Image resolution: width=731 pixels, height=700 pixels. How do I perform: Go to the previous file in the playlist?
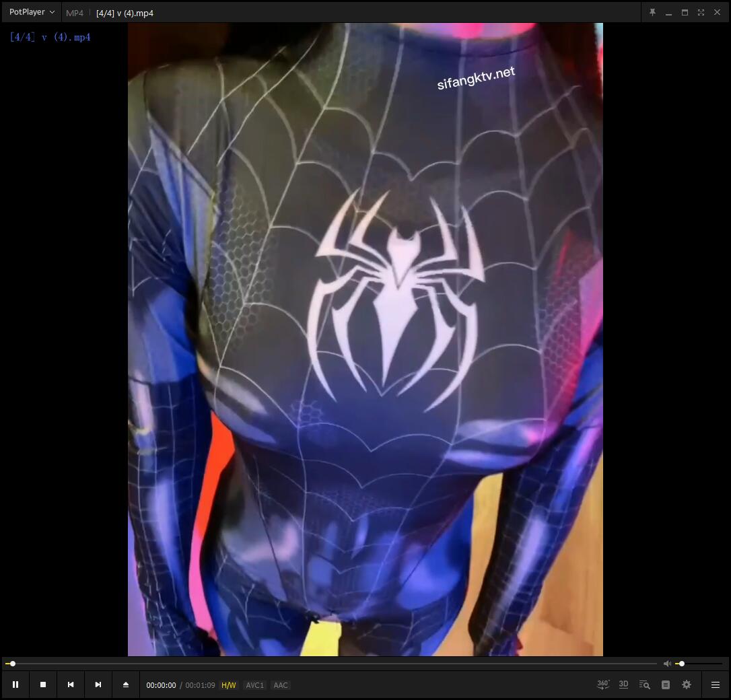pos(71,685)
